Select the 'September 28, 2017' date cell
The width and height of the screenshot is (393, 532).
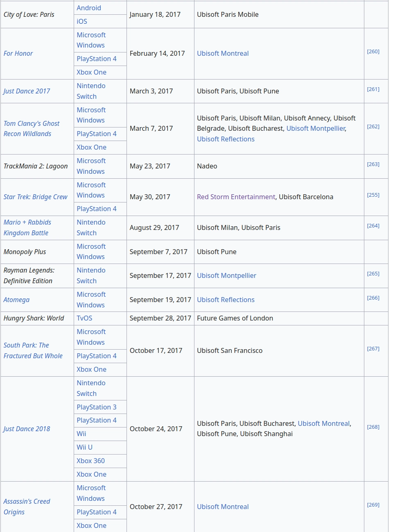(x=160, y=318)
